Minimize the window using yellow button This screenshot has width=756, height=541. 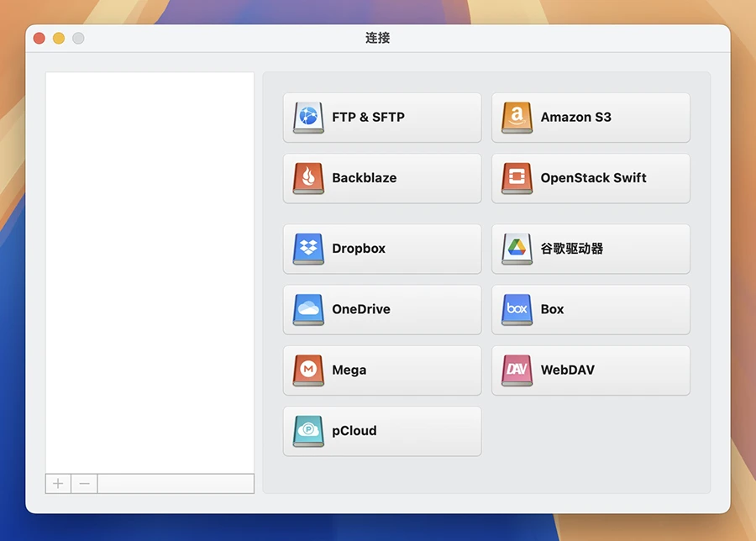pyautogui.click(x=59, y=39)
